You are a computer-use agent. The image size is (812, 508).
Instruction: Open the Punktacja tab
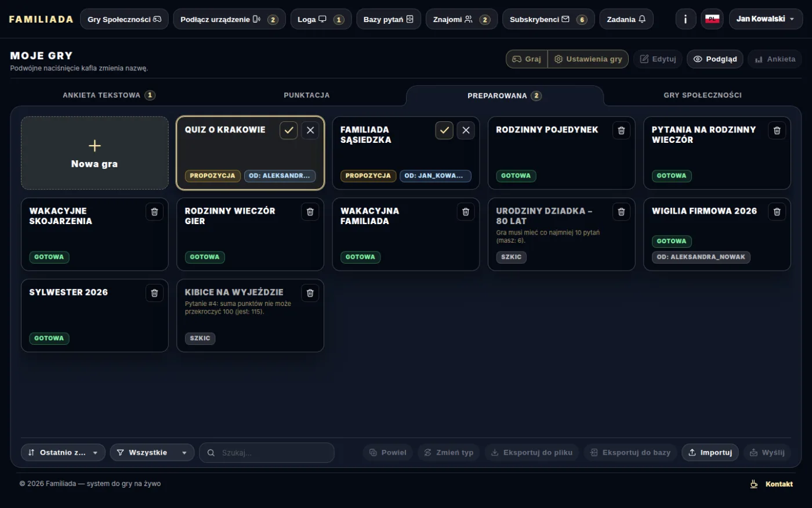tap(306, 95)
